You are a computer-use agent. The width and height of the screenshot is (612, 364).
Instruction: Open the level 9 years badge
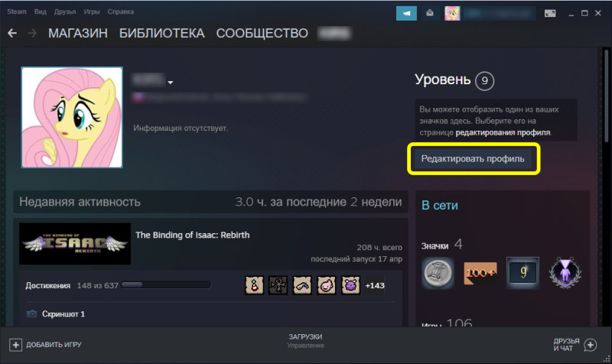coord(522,273)
